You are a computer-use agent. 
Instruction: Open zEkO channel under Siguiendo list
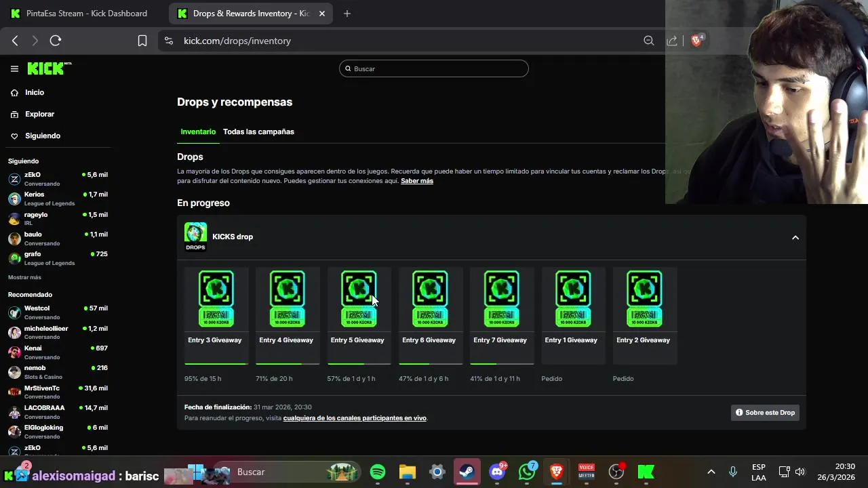58,179
